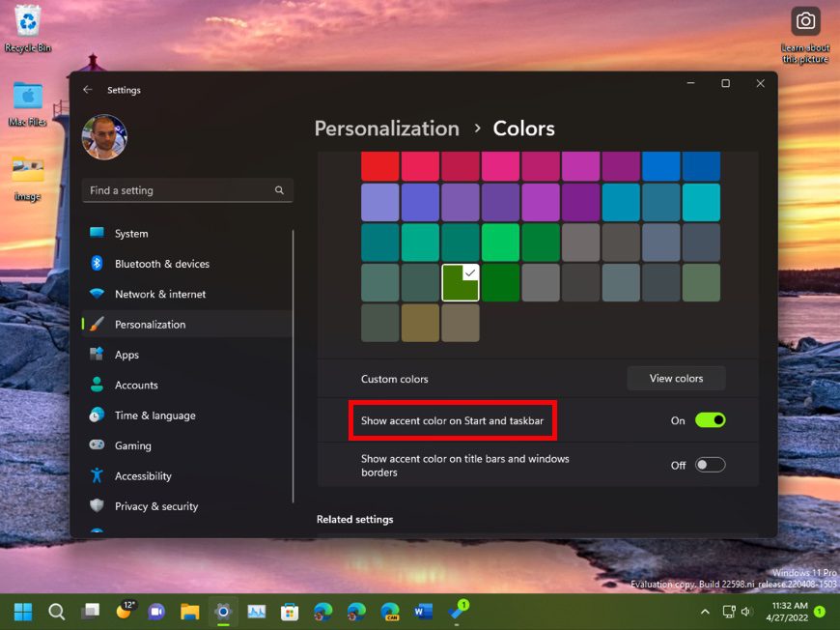The height and width of the screenshot is (630, 840).
Task: Pick the red swatch in top row
Action: 379,166
